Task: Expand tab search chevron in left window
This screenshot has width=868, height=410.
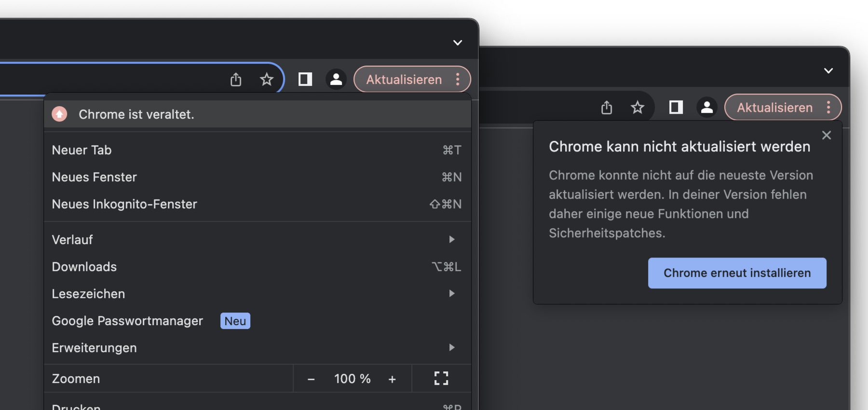Action: 458,42
